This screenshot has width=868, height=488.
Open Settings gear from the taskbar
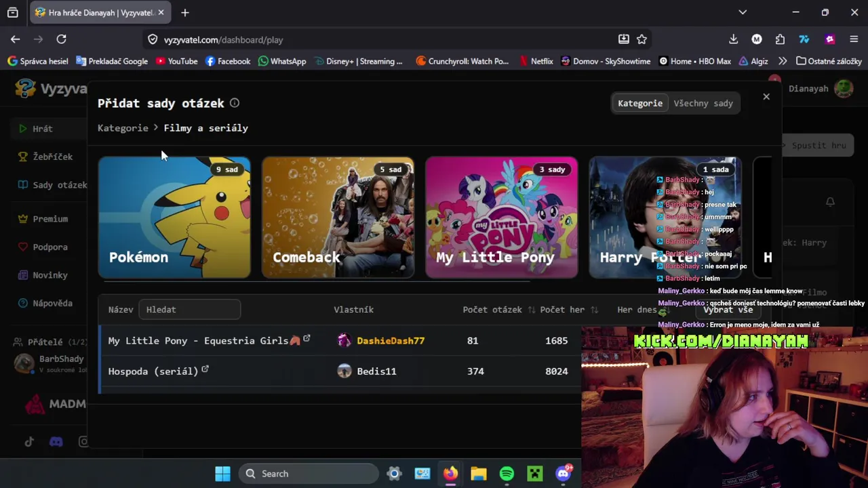tap(394, 474)
